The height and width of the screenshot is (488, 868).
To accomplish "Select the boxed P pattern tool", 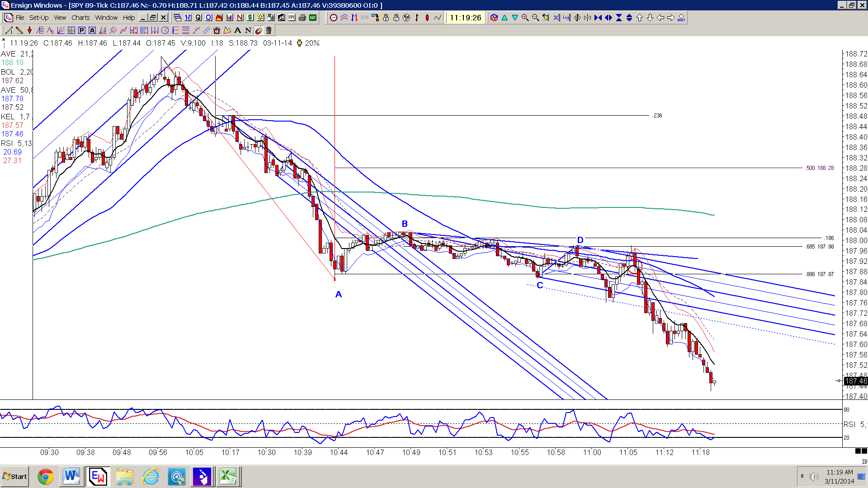I will click(x=82, y=30).
